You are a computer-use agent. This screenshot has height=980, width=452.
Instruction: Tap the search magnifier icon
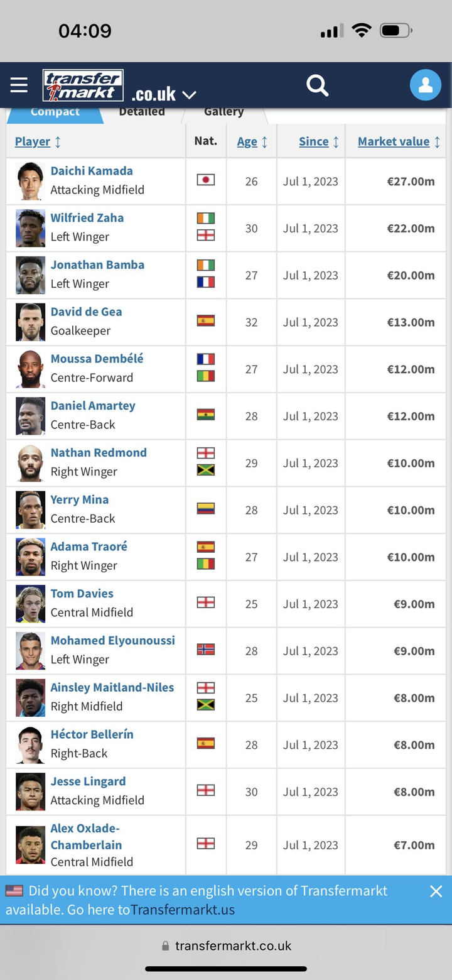(x=318, y=85)
